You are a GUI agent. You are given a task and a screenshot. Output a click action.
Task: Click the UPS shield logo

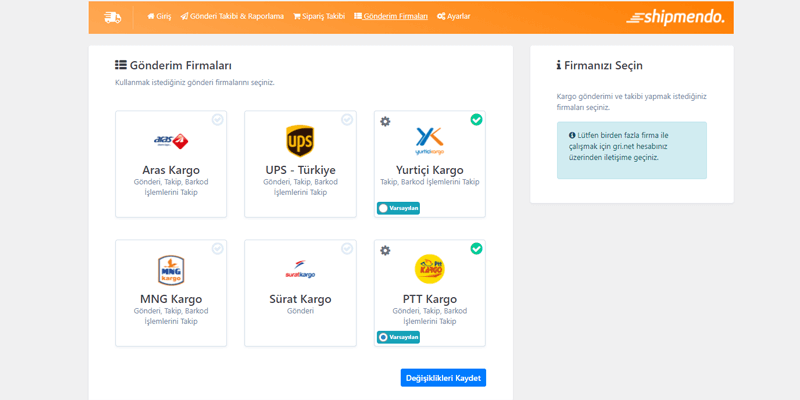tap(300, 141)
